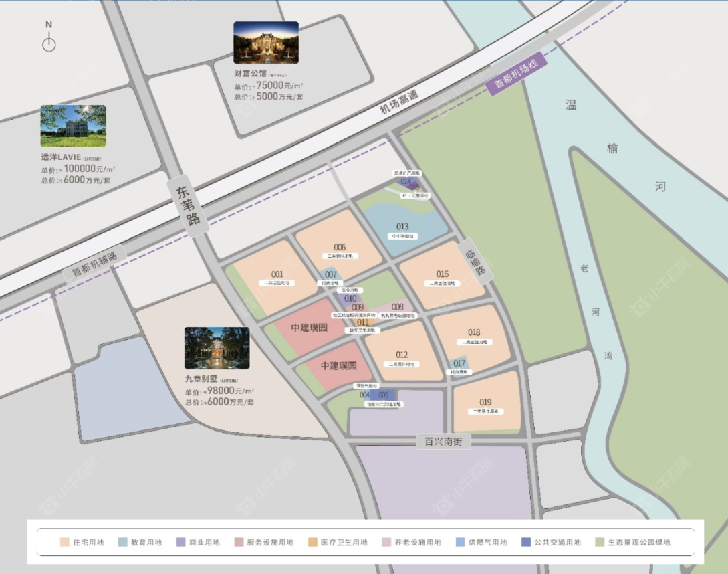Viewport: 728px width, 574px height.
Task: Click the 远洋LAVIE title text
Action: click(x=61, y=157)
